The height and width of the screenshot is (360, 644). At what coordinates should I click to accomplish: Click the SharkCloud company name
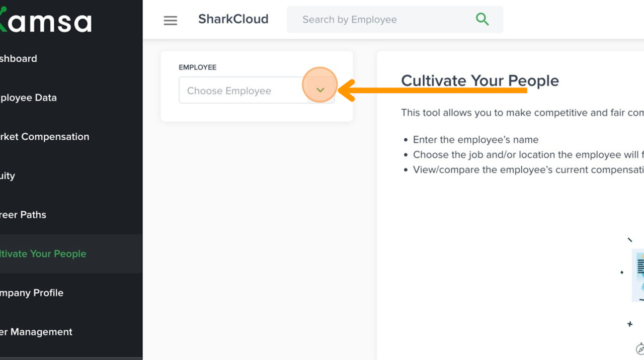point(233,19)
